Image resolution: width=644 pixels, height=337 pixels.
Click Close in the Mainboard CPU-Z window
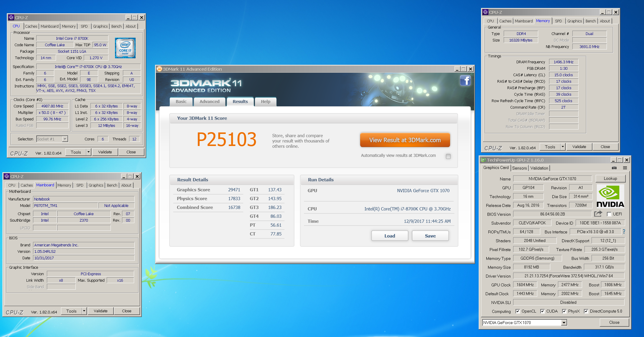point(127,311)
